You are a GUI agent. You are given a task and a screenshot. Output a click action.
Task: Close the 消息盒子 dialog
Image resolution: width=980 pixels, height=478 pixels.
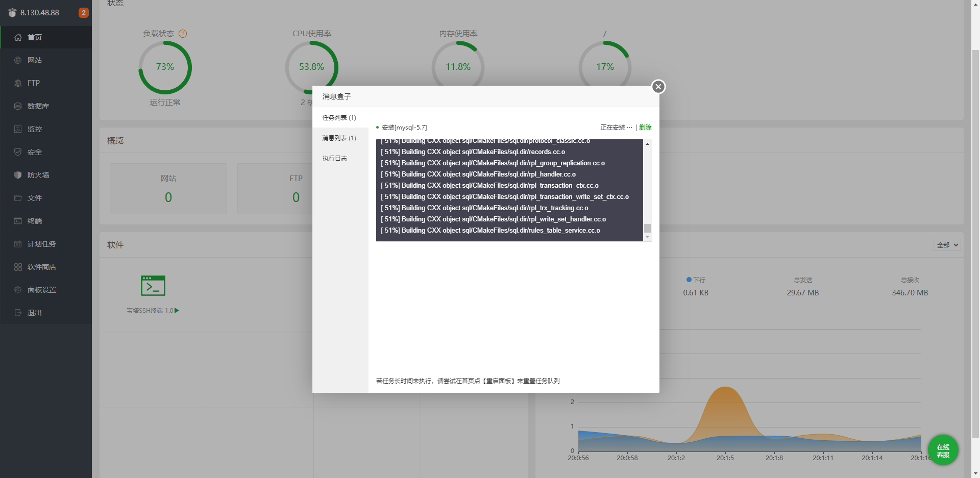coord(658,87)
